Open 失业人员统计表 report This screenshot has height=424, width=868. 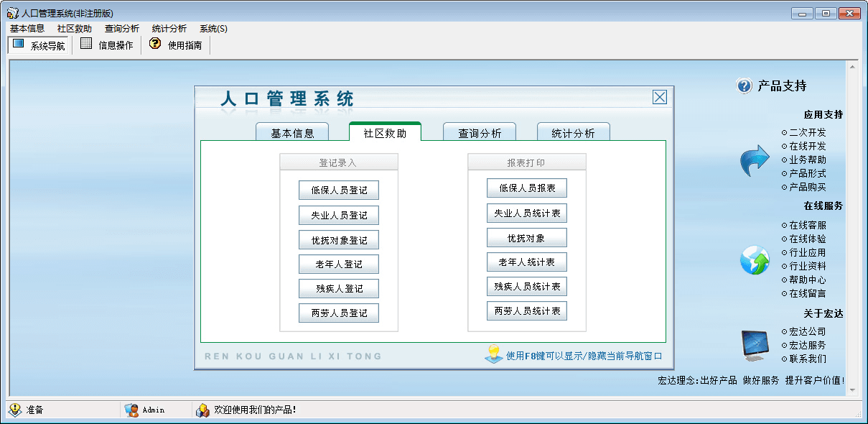527,213
